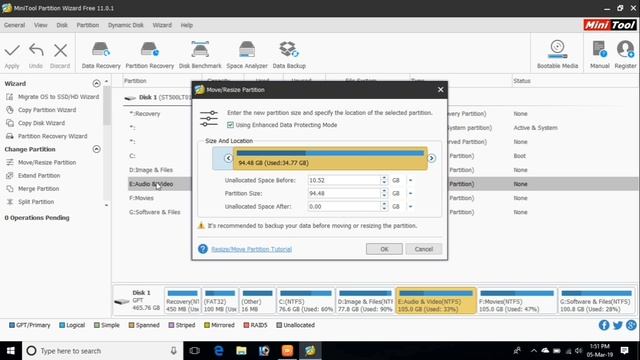The width and height of the screenshot is (640, 360).
Task: Select Extend Partition in sidebar
Action: 39,176
